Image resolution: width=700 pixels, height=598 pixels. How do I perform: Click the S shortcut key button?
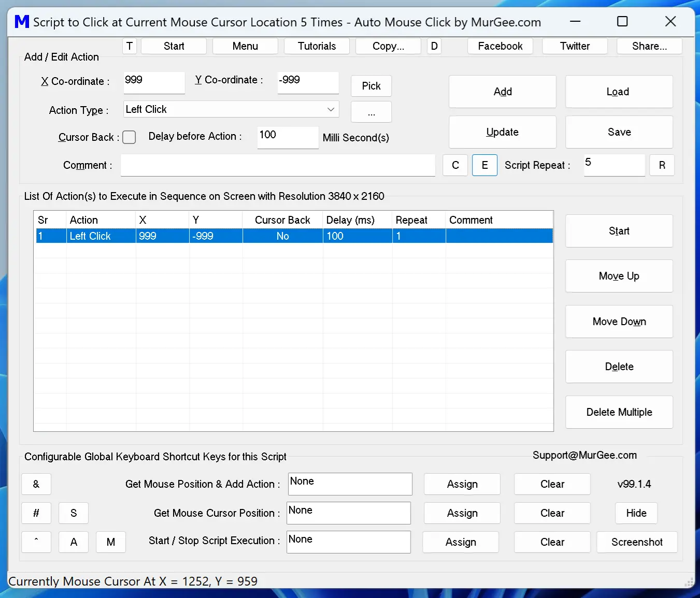click(x=73, y=513)
